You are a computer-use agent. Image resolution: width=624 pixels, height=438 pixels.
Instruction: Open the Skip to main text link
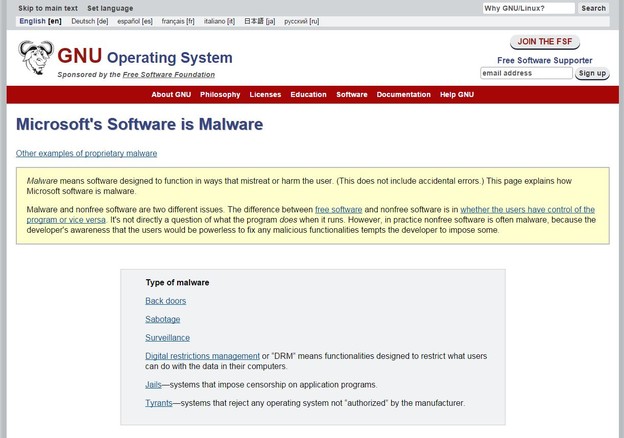point(48,8)
